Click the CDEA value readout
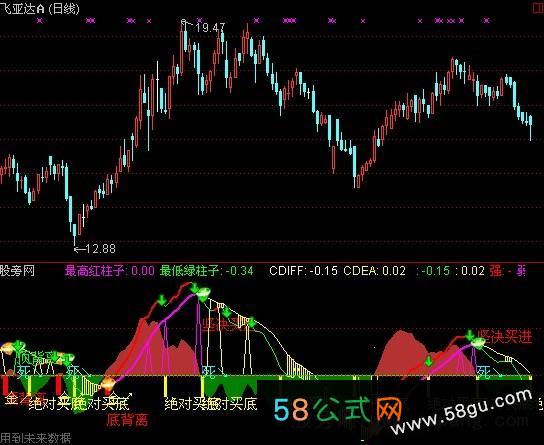Screen dimensions: 544x445 [x=374, y=271]
